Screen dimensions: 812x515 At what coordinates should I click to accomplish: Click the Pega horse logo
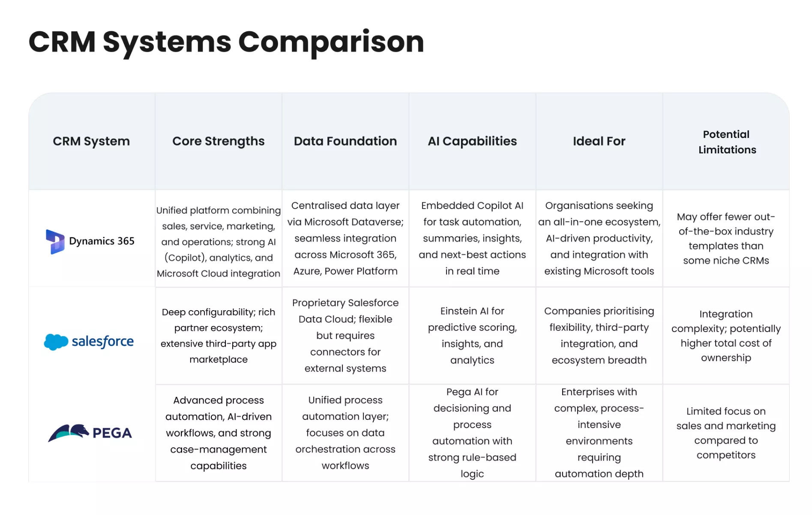pyautogui.click(x=69, y=432)
